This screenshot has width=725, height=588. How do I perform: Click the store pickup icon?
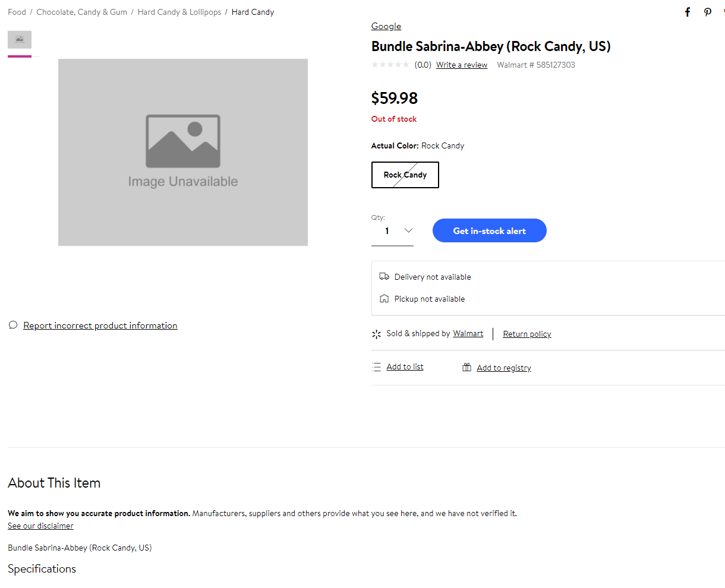tap(384, 299)
